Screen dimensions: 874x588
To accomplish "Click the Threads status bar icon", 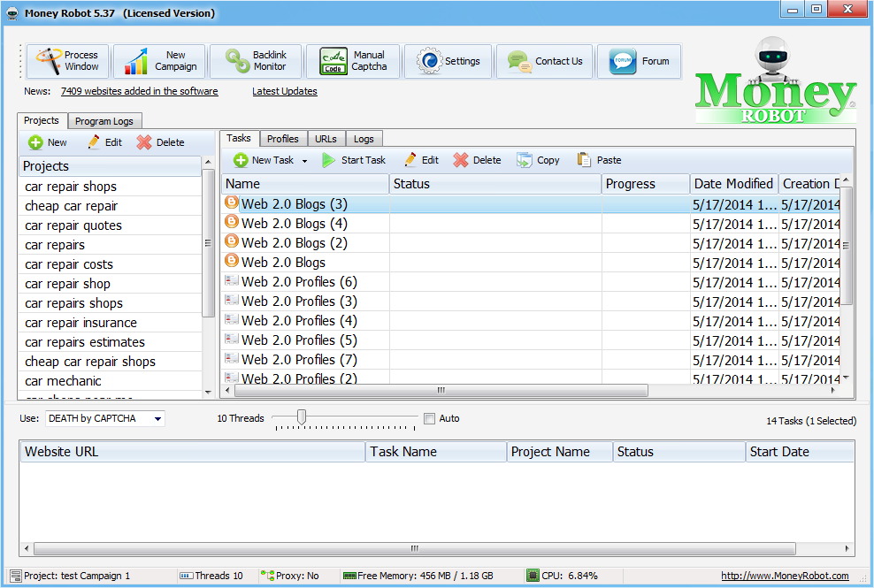I will (x=187, y=576).
